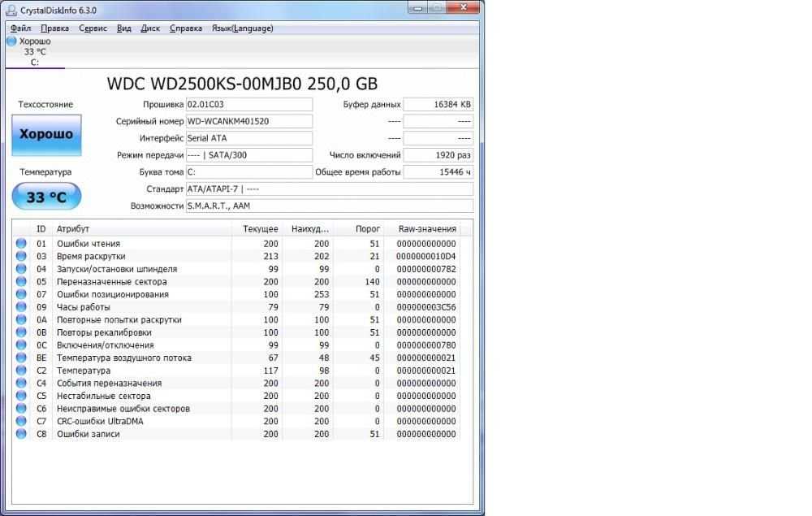This screenshot has width=812, height=516.
Task: Click status icon for События переназначения row
Action: tap(21, 383)
